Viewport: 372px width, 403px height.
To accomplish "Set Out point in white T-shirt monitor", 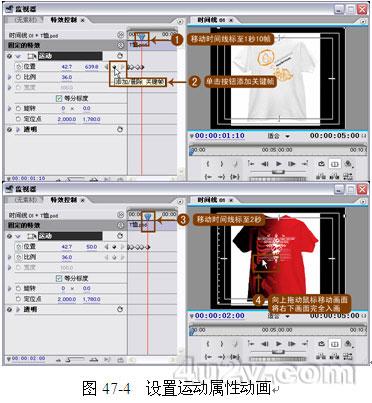I will tap(221, 164).
